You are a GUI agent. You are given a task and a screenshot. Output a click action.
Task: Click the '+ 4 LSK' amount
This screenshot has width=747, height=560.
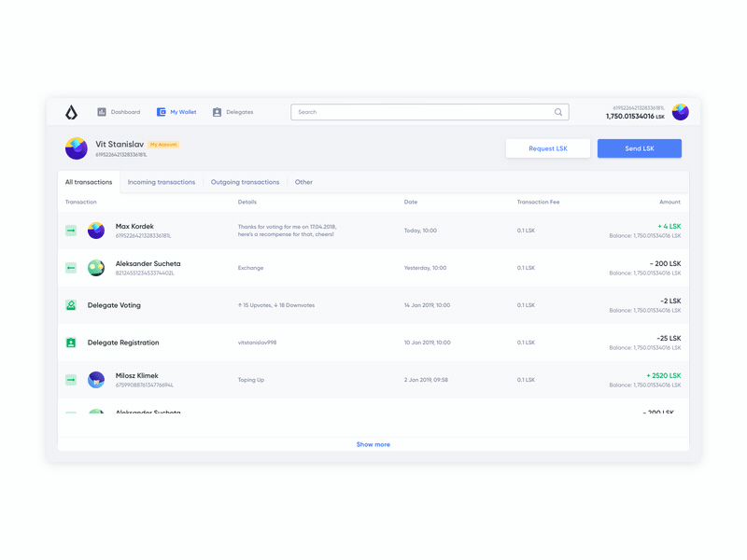(x=669, y=226)
